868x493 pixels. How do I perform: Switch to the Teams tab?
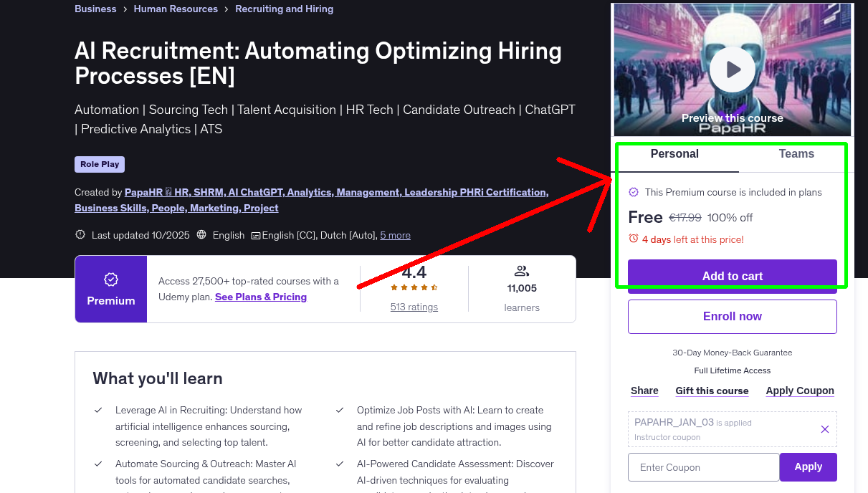[796, 153]
